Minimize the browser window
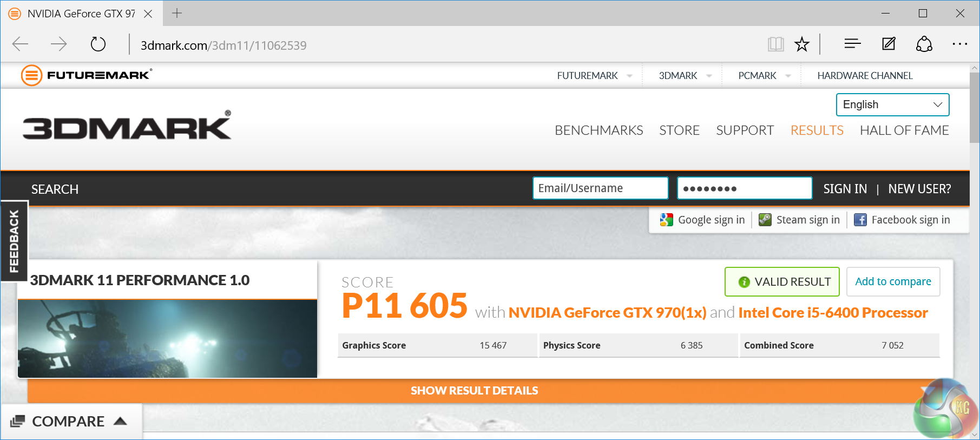 click(x=886, y=13)
